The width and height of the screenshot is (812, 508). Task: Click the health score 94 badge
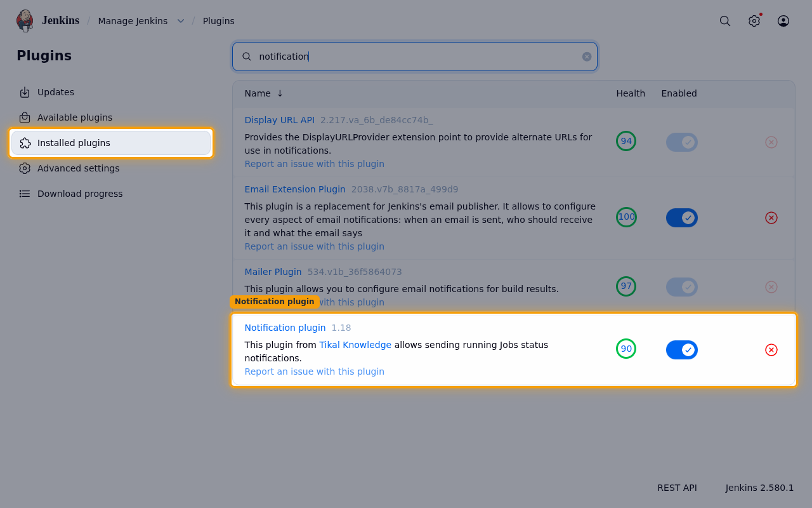626,141
